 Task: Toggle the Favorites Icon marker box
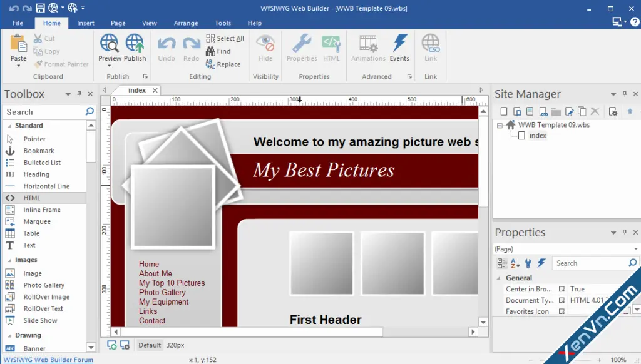(x=562, y=311)
